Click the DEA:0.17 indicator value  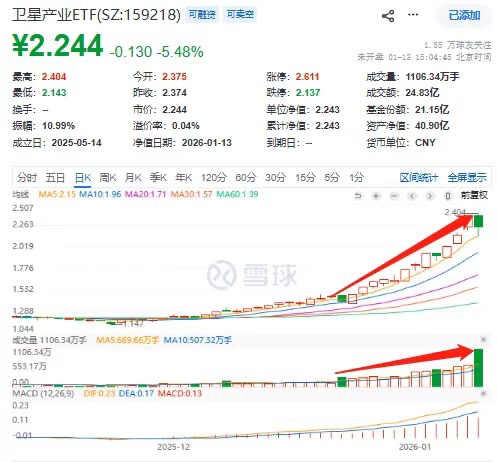point(136,393)
